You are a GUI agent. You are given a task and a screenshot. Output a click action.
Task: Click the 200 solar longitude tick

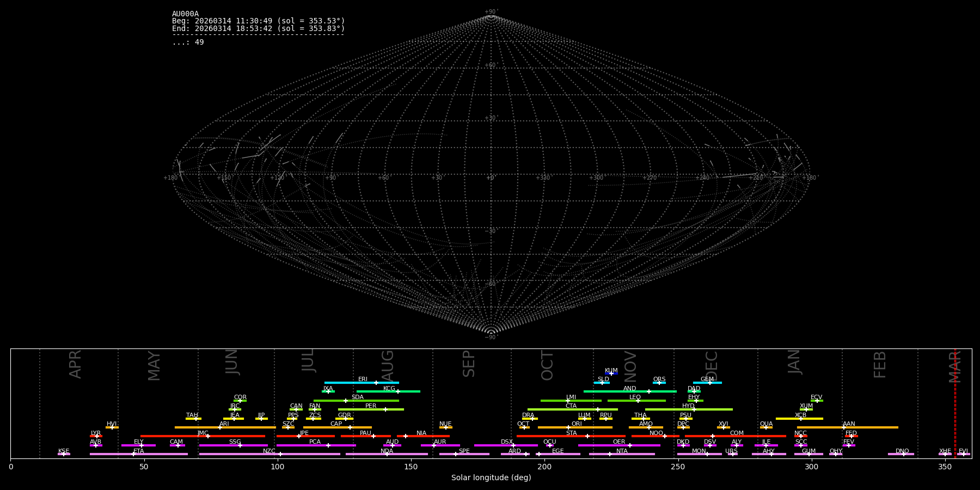(544, 467)
